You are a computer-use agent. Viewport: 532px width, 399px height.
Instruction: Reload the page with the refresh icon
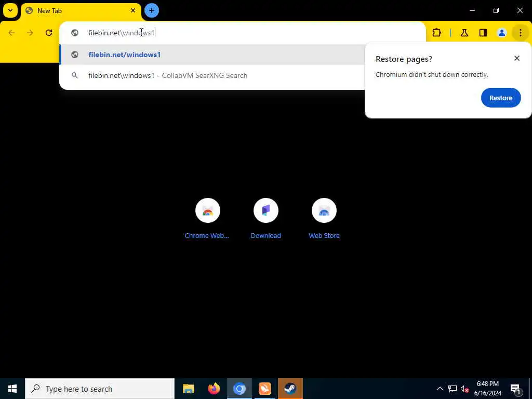49,33
